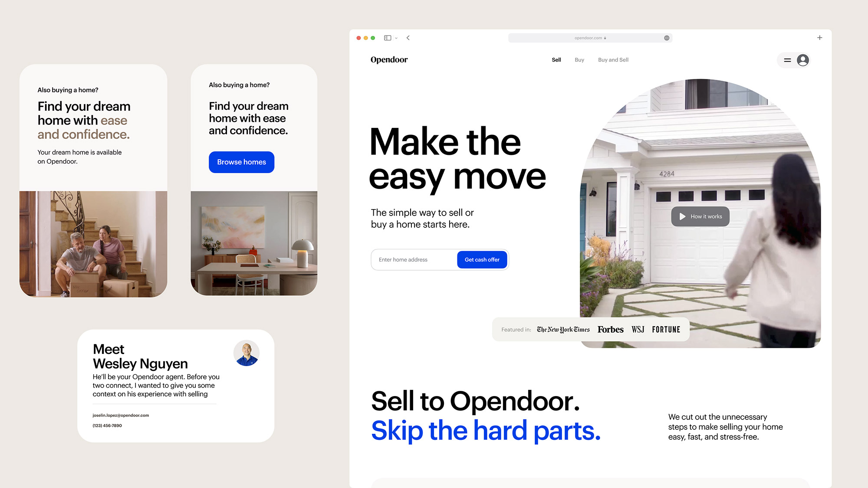Click the 'Get cash offer' button

(481, 259)
